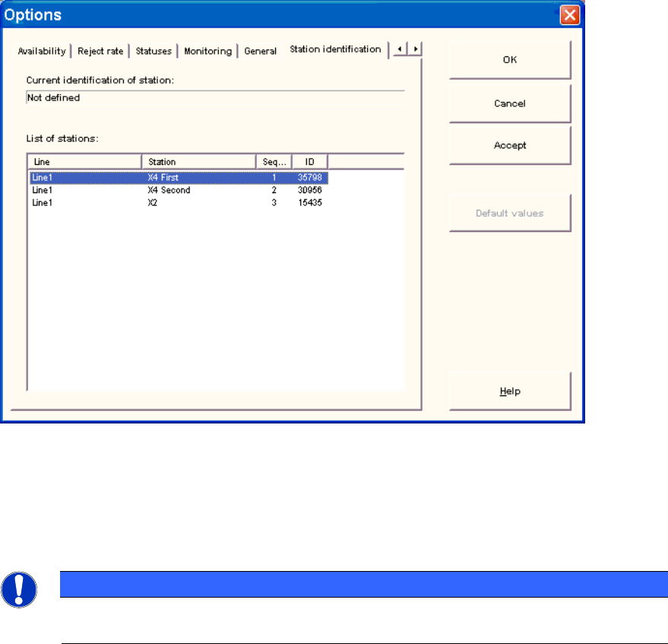668x644 pixels.
Task: Click the ID value 30956
Action: coord(310,190)
